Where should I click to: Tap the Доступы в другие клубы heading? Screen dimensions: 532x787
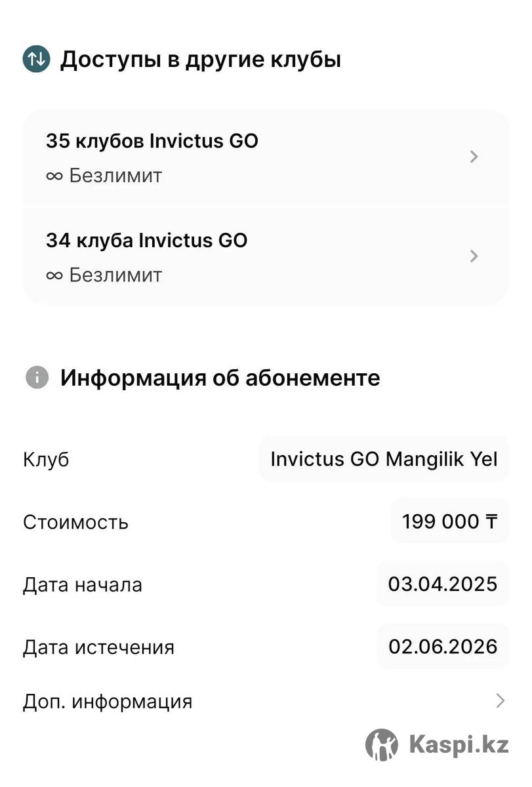click(201, 60)
